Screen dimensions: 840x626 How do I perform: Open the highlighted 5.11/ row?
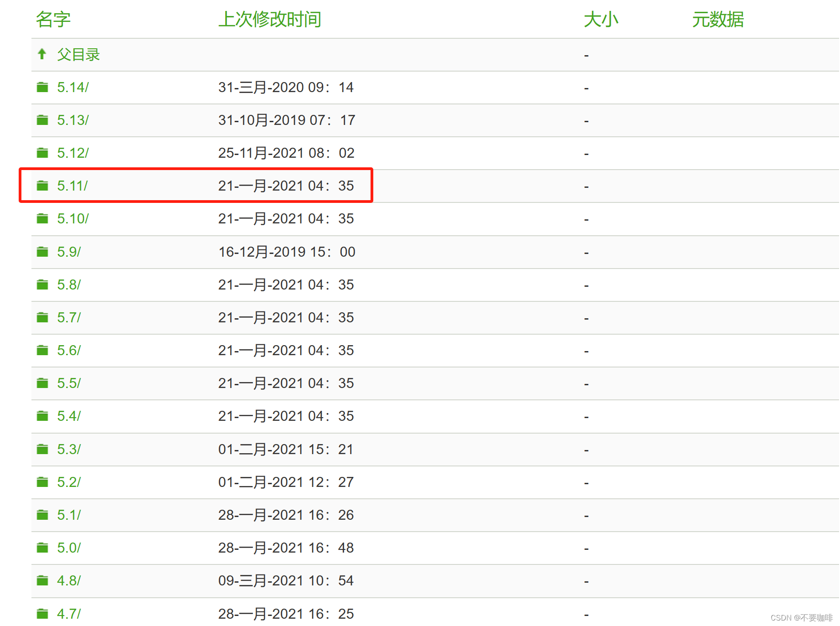[195, 186]
